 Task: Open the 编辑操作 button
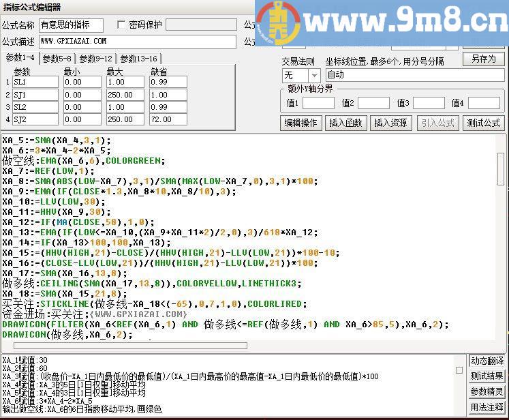click(300, 123)
